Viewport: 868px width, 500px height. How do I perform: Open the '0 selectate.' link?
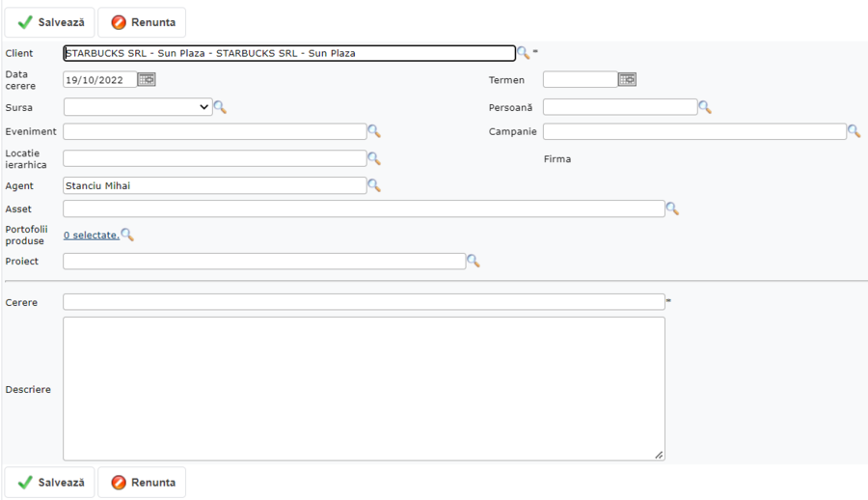[91, 235]
